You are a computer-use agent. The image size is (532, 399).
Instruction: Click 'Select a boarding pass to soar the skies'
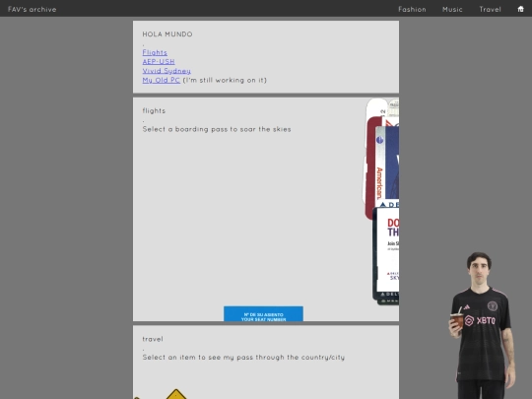tap(217, 129)
